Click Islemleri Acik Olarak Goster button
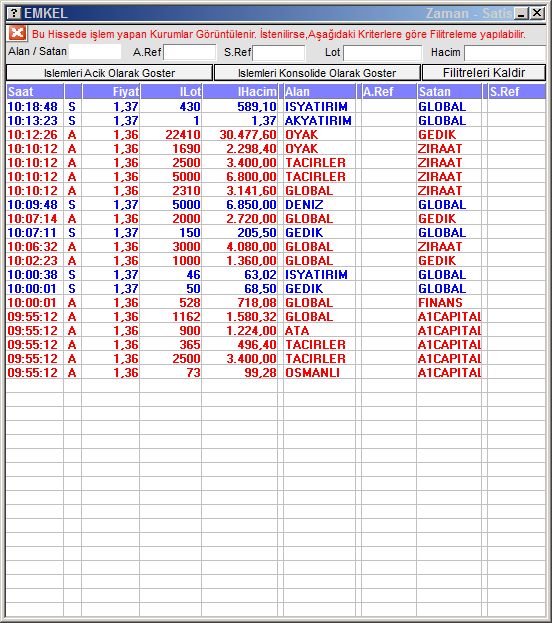 [x=109, y=73]
